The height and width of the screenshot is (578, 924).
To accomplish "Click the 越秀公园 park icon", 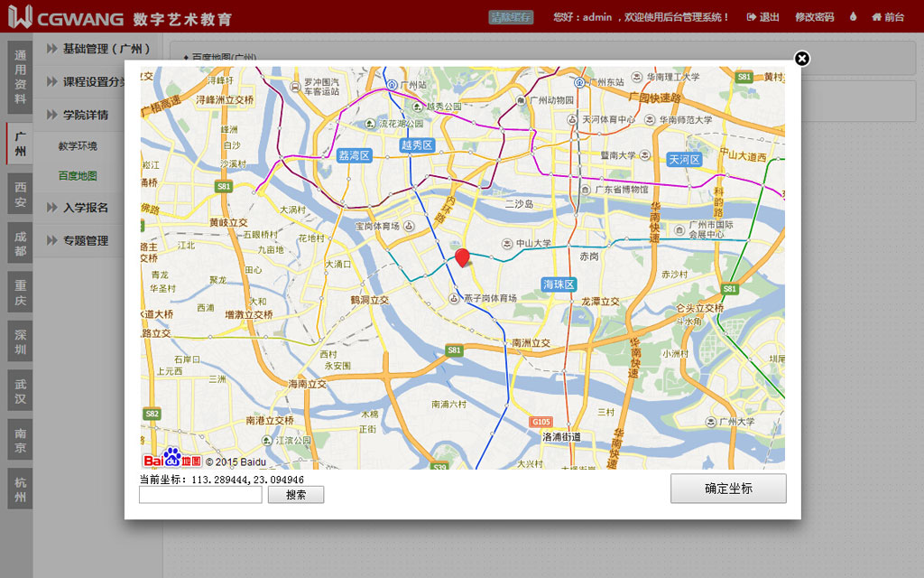I will tap(418, 107).
